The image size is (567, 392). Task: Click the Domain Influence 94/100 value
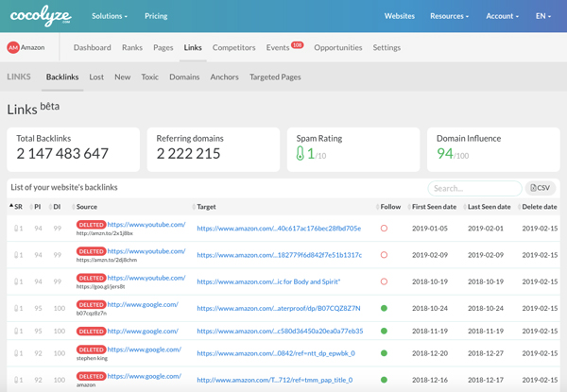click(x=453, y=154)
